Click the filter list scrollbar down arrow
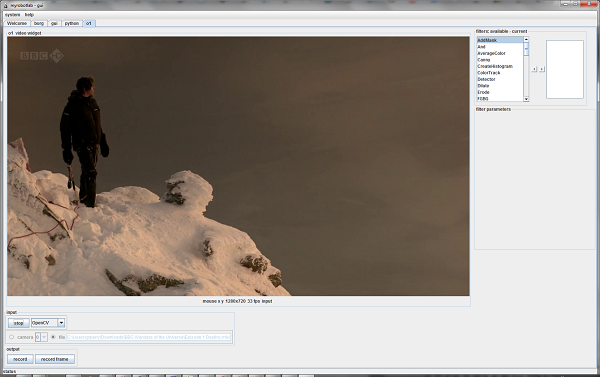 click(x=526, y=99)
